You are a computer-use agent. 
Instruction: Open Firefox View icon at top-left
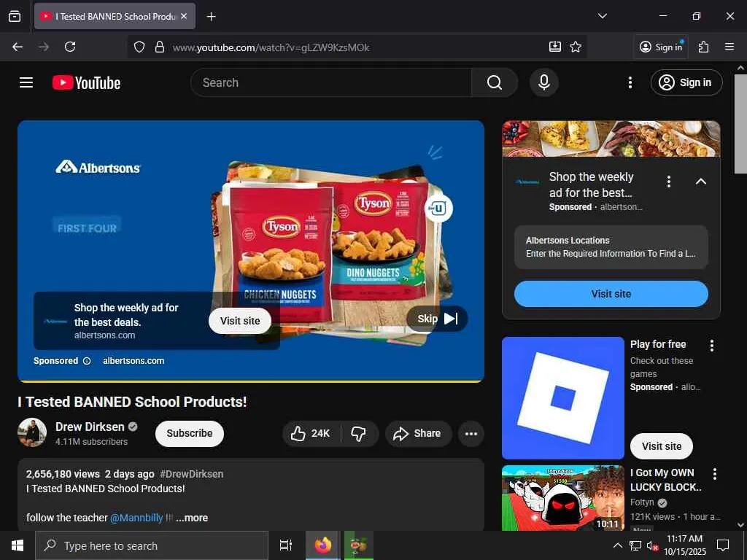[x=15, y=16]
